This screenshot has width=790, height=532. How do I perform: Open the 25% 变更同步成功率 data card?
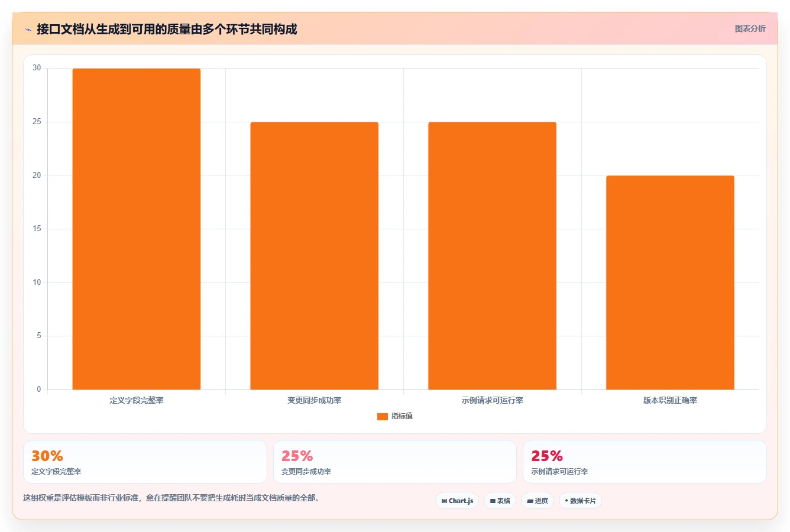(x=394, y=462)
